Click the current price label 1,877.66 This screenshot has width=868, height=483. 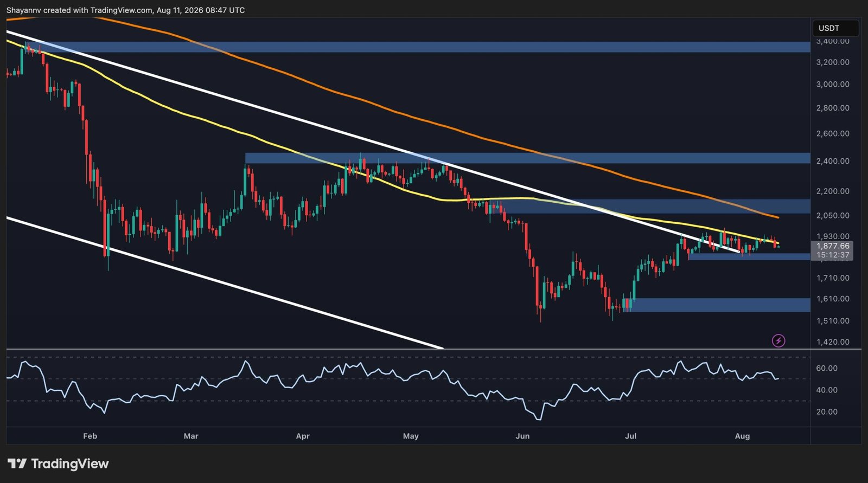pos(833,246)
